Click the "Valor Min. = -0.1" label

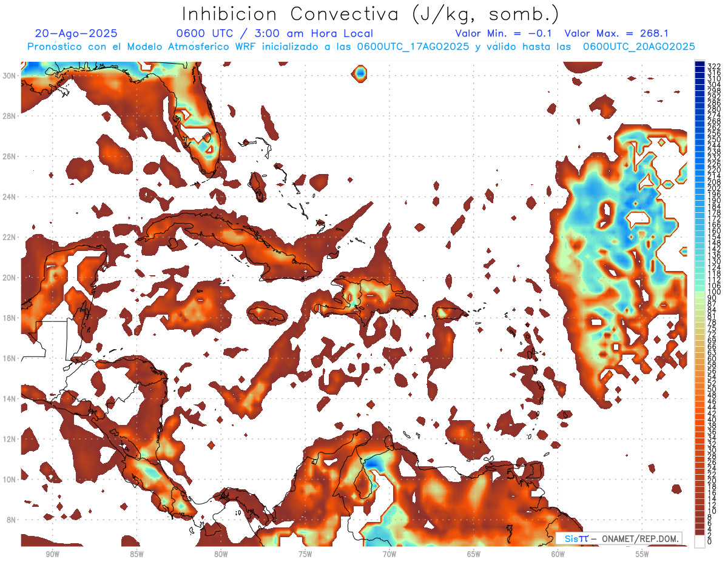click(x=504, y=33)
